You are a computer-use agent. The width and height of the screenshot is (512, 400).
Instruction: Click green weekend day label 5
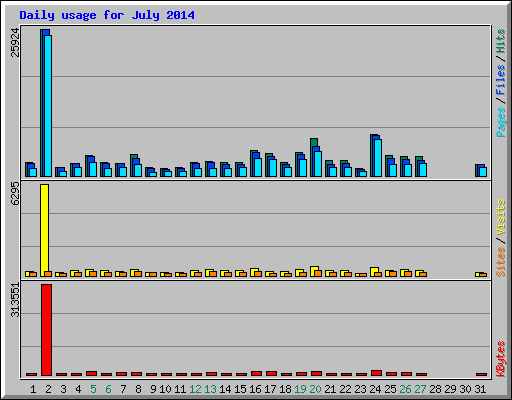pyautogui.click(x=93, y=389)
